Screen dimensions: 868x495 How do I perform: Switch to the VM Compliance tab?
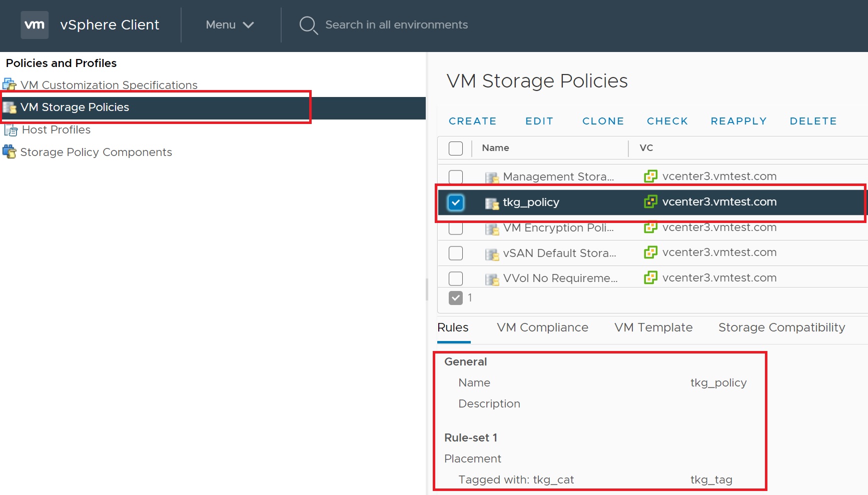tap(542, 327)
